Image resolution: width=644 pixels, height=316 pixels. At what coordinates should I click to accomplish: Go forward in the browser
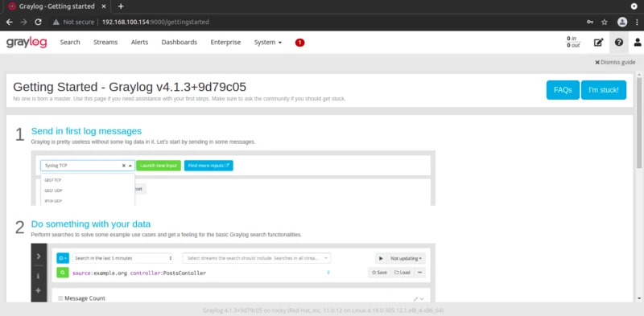click(24, 23)
